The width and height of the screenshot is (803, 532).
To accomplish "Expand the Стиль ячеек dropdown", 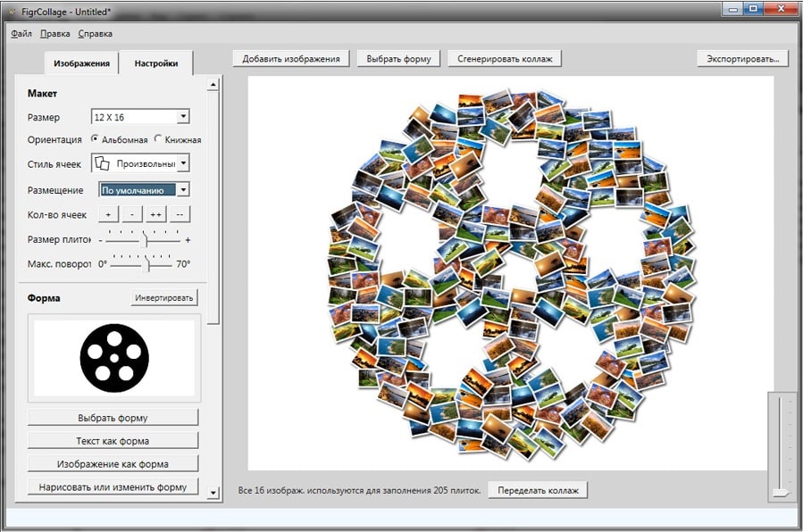I will (x=182, y=163).
